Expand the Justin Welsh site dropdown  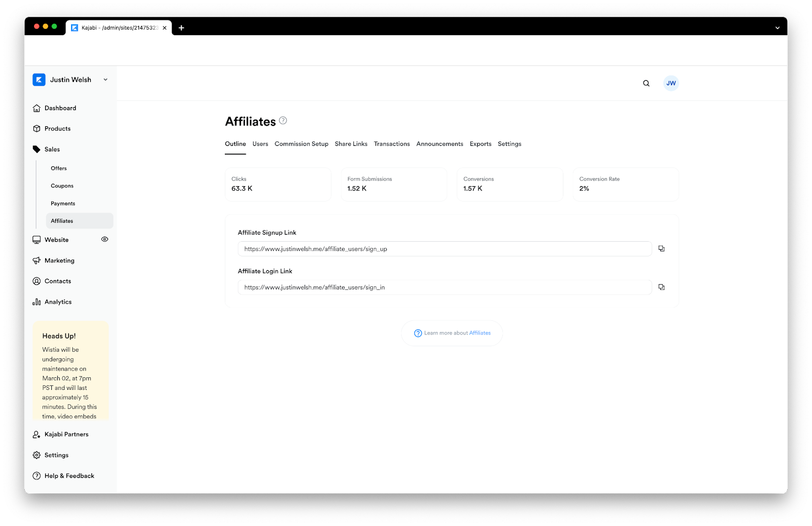106,80
